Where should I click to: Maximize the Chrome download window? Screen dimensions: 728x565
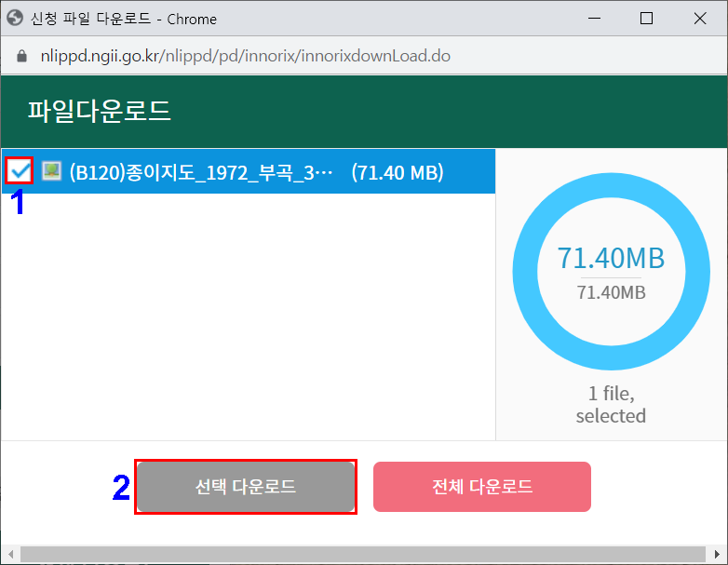(x=646, y=19)
